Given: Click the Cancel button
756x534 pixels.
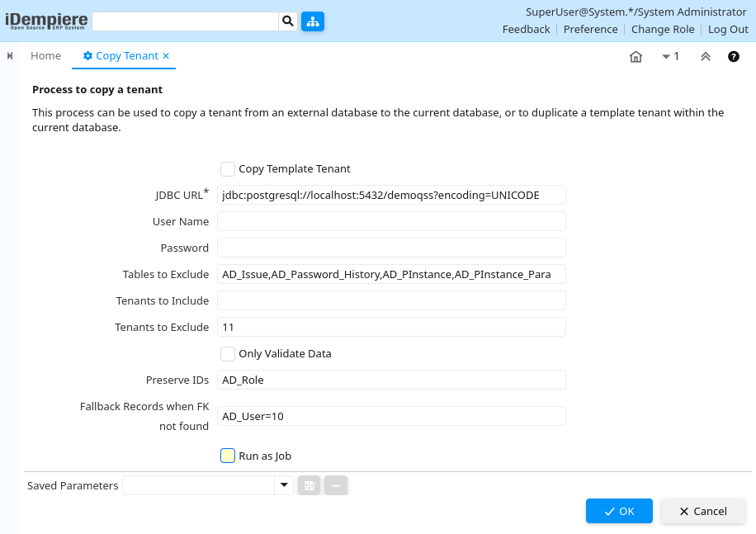Looking at the screenshot, I should pos(703,511).
